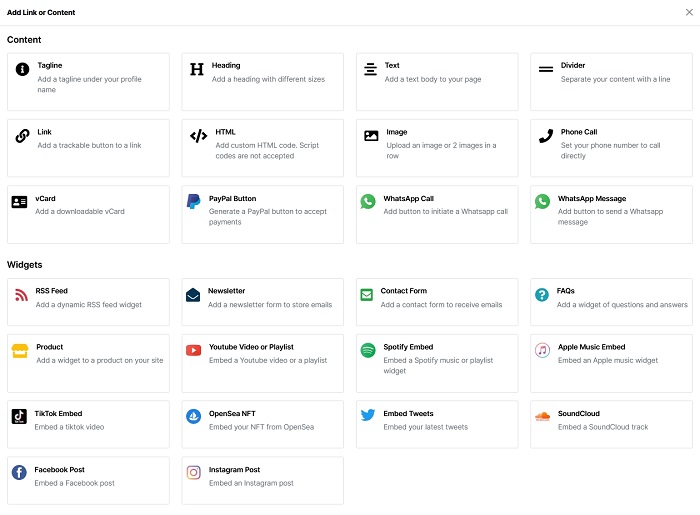Click the TikTok logo icon
The image size is (700, 515).
coord(19,416)
